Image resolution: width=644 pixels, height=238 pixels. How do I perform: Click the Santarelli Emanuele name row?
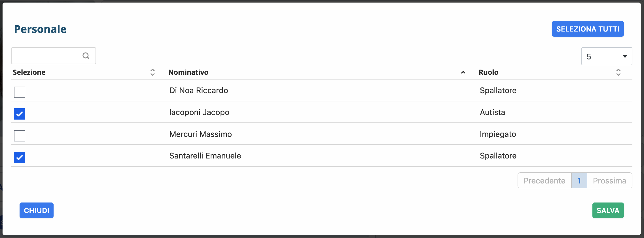point(205,156)
